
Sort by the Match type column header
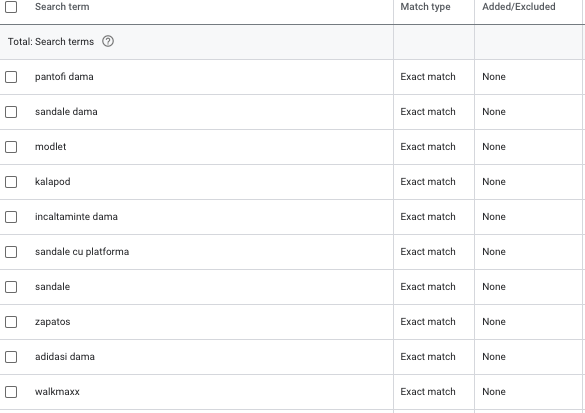425,7
